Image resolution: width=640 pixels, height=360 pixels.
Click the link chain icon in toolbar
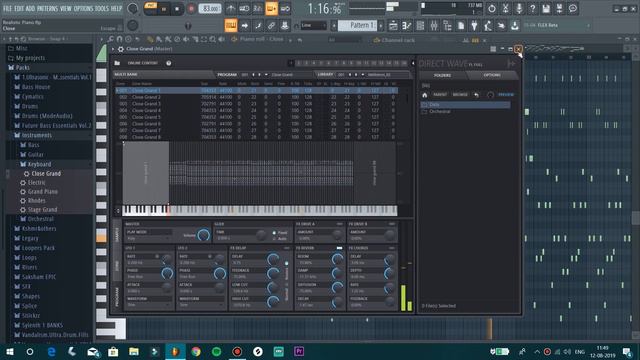pyautogui.click(x=271, y=25)
